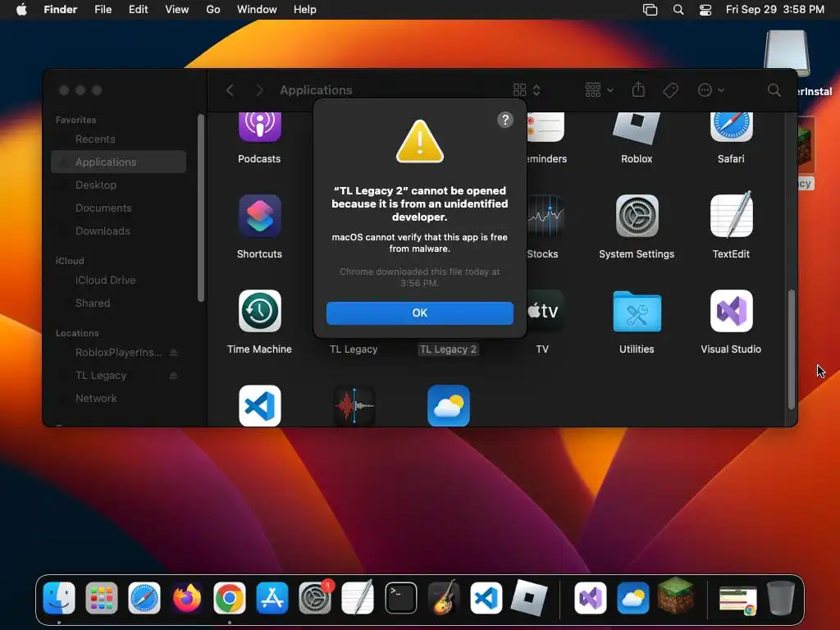Launch Google Chrome from the Dock
Screen dimensions: 840x630
point(230,598)
